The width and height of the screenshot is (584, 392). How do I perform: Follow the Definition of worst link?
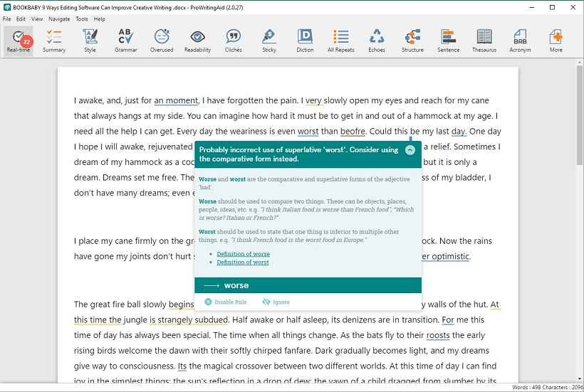click(243, 263)
